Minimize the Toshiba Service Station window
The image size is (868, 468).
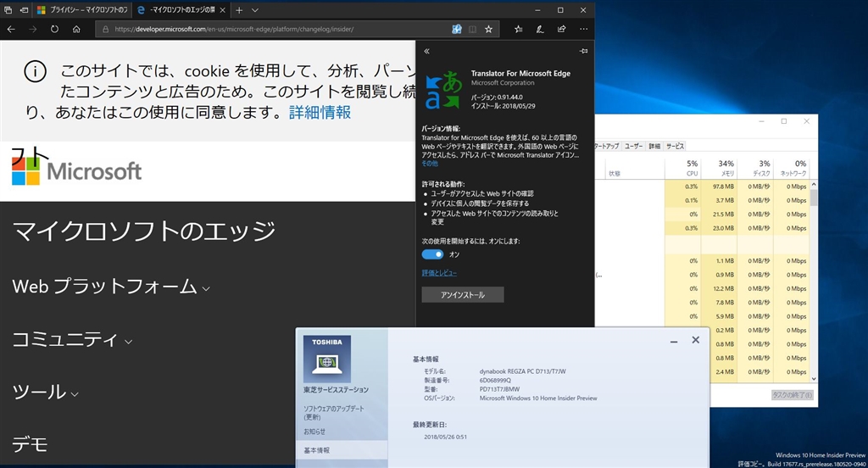click(674, 341)
